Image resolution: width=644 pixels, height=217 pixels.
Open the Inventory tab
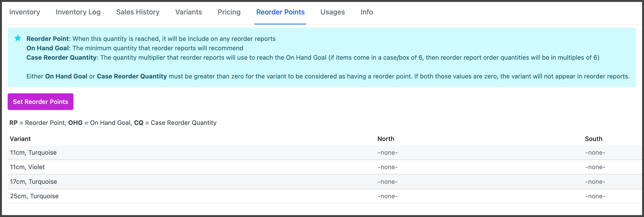tap(24, 12)
